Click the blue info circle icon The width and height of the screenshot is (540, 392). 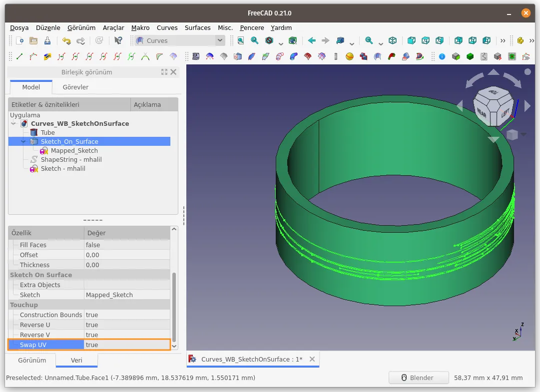pos(442,56)
